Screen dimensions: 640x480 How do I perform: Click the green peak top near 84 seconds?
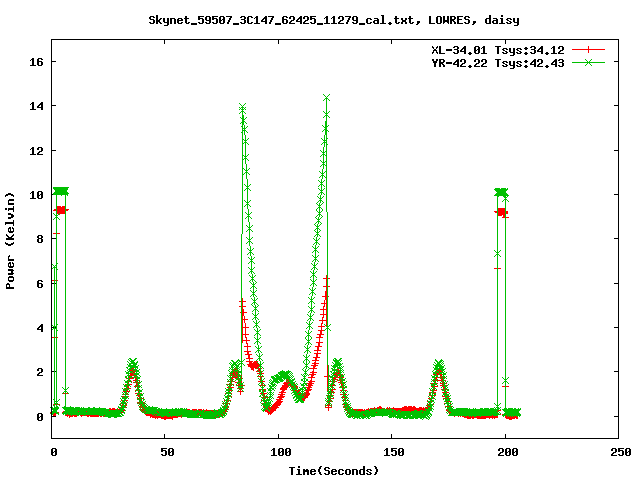point(242,107)
